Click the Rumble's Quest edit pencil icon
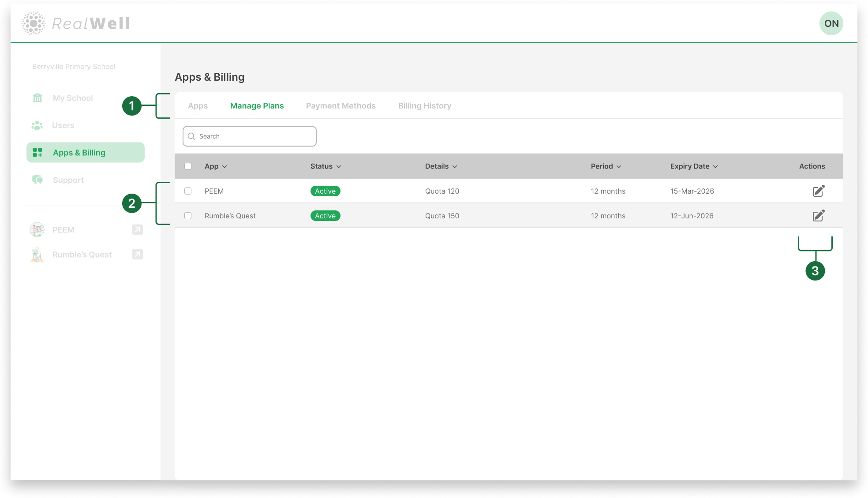 pyautogui.click(x=818, y=215)
